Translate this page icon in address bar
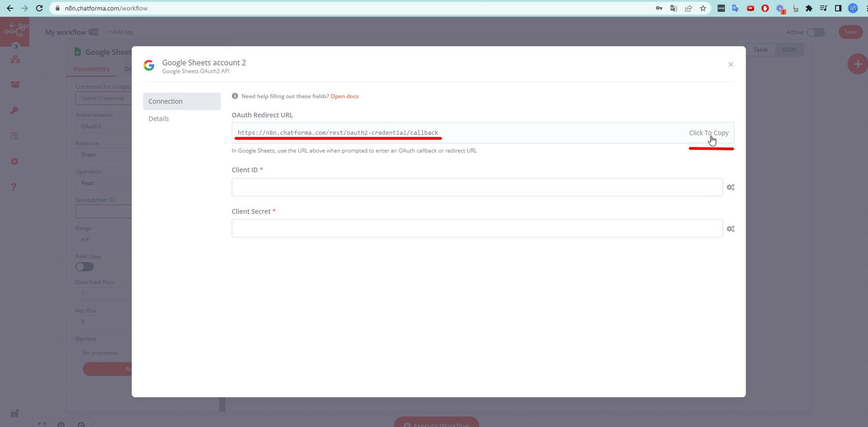Viewport: 868px width, 427px height. click(674, 8)
